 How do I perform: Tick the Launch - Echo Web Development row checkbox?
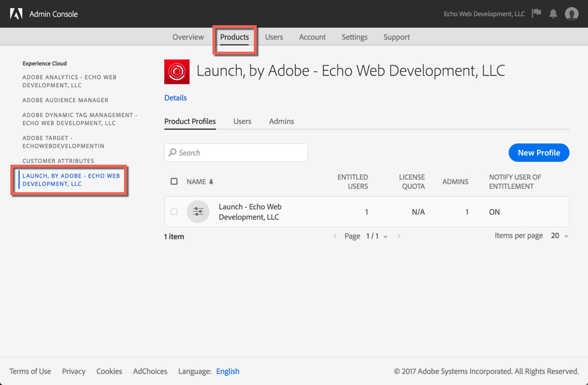point(174,212)
